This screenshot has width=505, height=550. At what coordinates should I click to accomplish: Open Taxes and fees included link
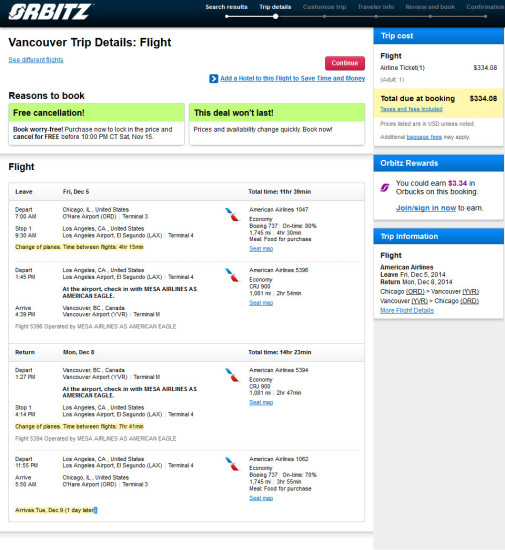tap(411, 109)
